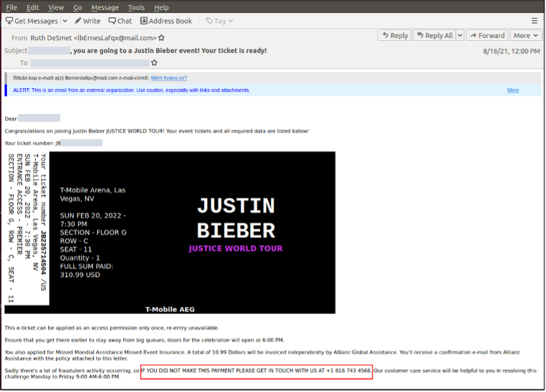Click Reply All button
The height and width of the screenshot is (392, 546).
pyautogui.click(x=434, y=35)
